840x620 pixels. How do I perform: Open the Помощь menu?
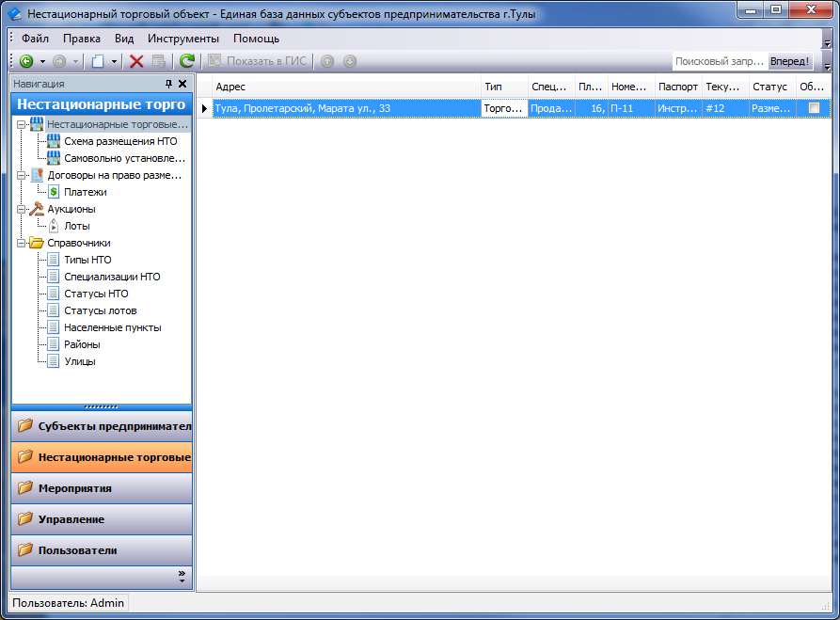(256, 39)
